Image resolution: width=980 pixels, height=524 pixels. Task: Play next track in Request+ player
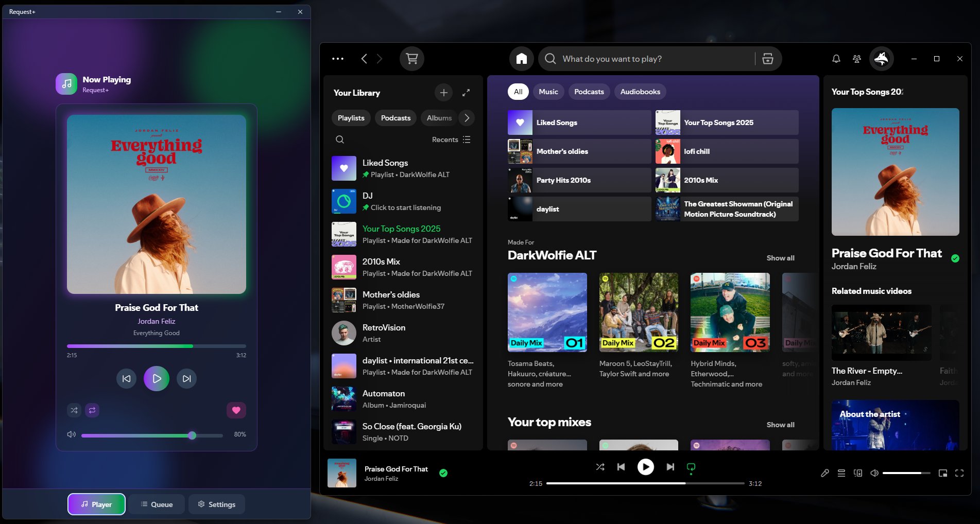(x=186, y=379)
